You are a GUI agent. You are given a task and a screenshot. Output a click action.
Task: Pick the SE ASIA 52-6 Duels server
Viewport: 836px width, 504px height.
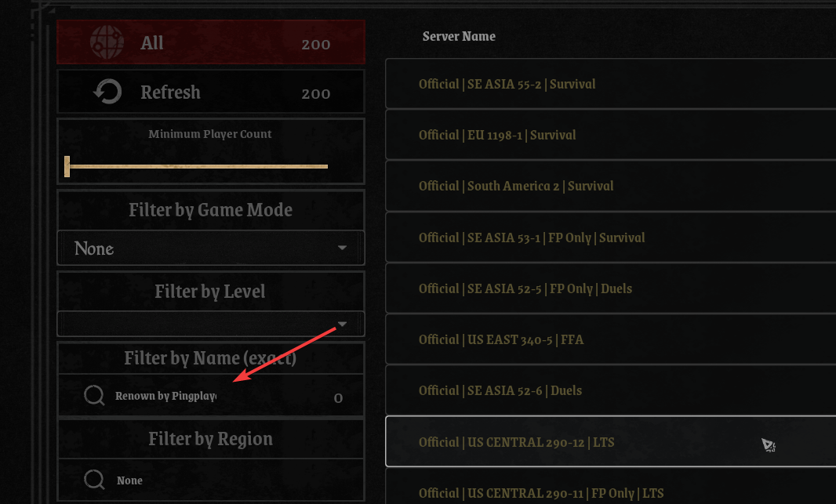pos(500,390)
